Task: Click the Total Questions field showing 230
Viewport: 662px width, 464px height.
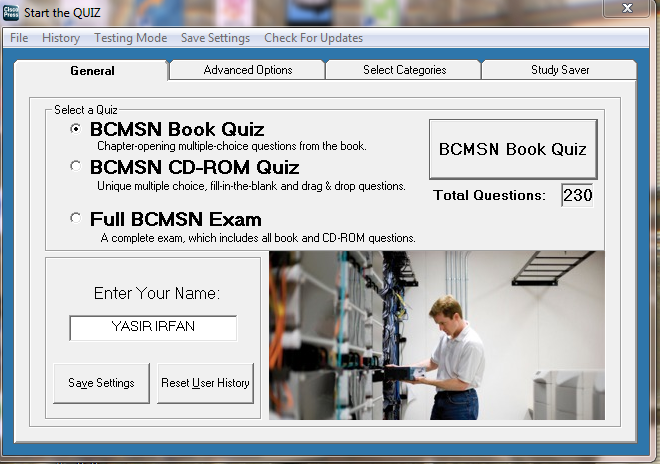Action: (577, 195)
